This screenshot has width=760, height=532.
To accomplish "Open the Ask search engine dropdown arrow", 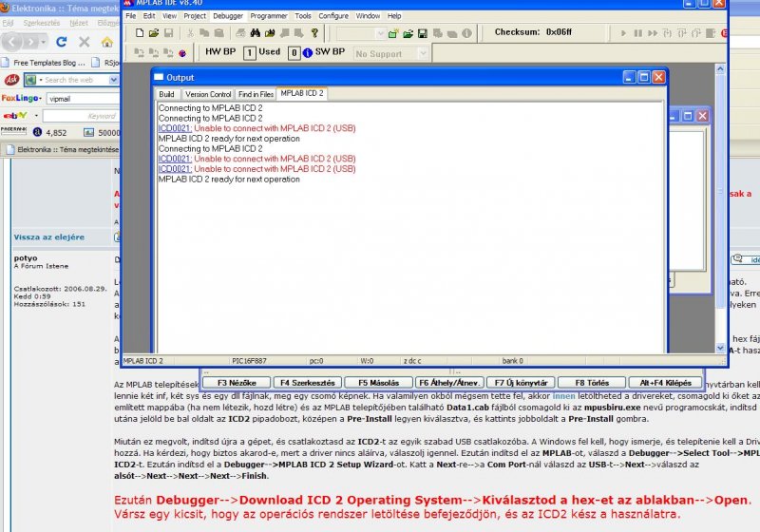I will tap(113, 80).
